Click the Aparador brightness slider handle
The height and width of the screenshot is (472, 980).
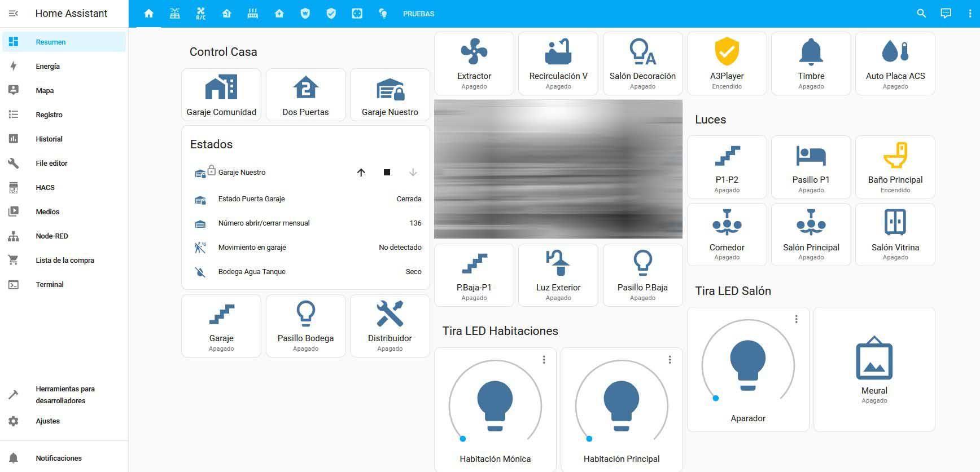click(x=715, y=398)
